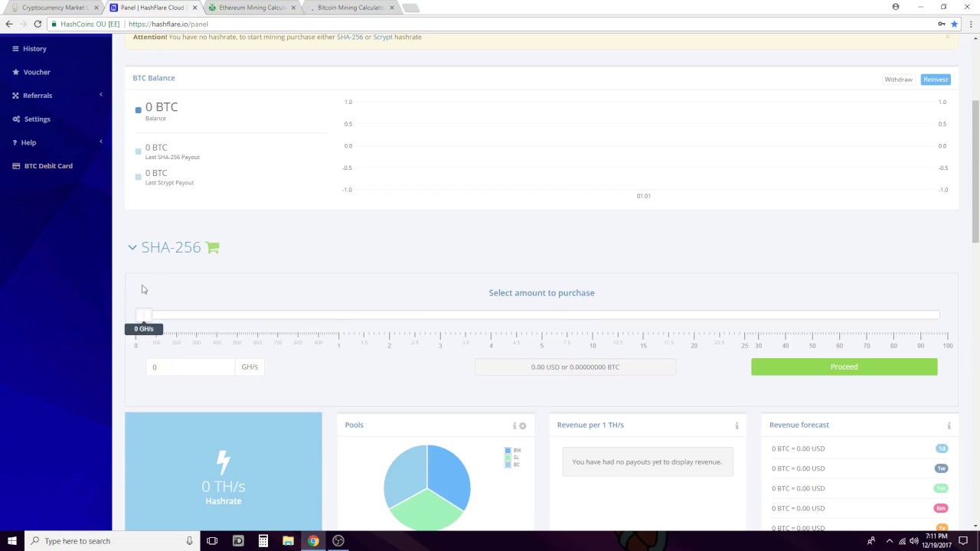The height and width of the screenshot is (551, 980).
Task: Click the Help question mark icon
Action: [x=15, y=142]
